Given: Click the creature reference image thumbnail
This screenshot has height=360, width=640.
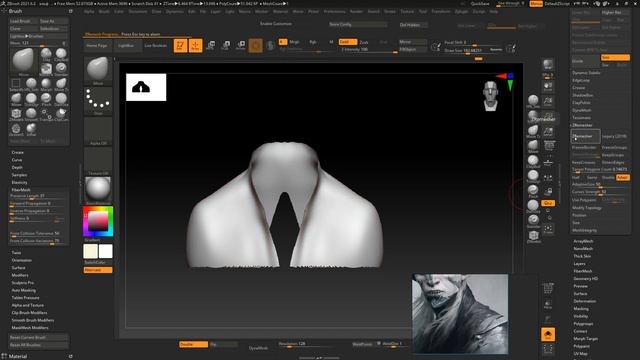Looking at the screenshot, I should pos(460,314).
